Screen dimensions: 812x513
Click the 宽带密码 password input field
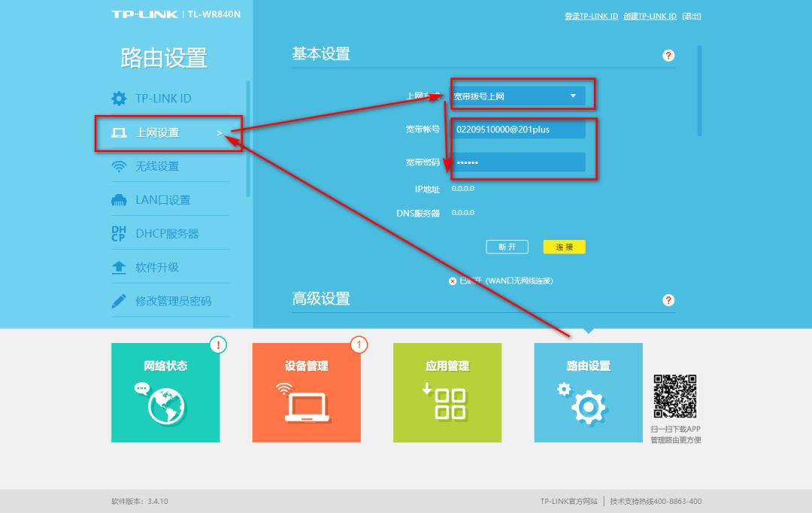tap(518, 162)
